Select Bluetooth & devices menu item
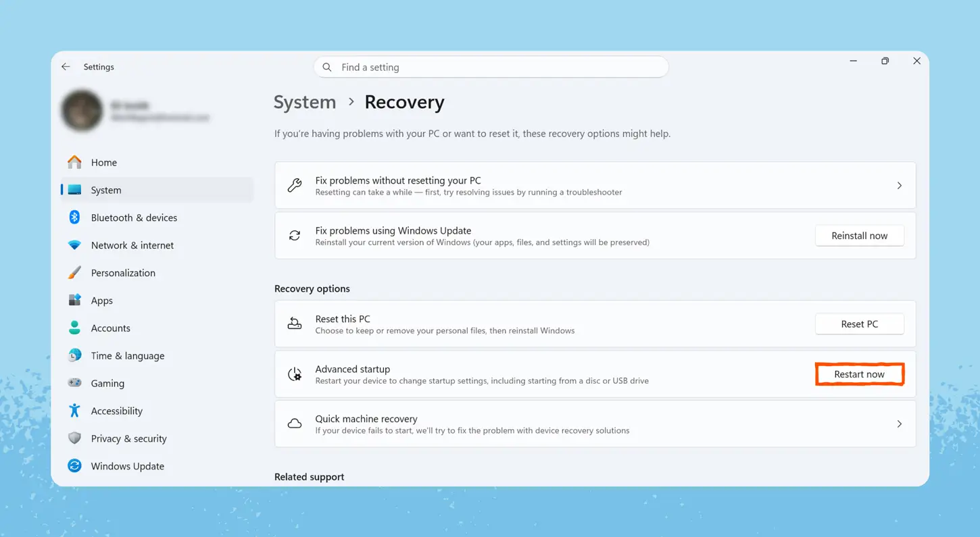Viewport: 980px width, 537px height. pyautogui.click(x=157, y=218)
